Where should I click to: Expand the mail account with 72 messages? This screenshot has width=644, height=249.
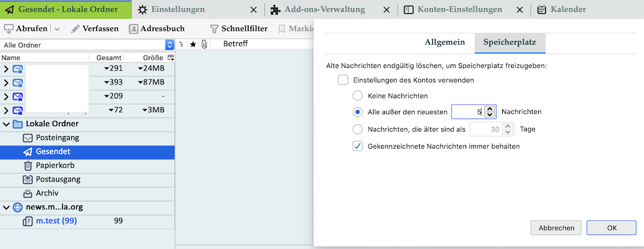6,110
